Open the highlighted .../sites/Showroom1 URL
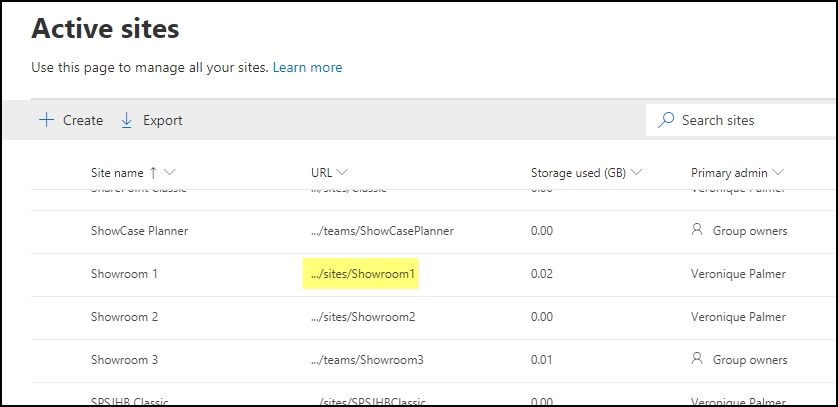Viewport: 838px width, 407px height. pyautogui.click(x=362, y=273)
